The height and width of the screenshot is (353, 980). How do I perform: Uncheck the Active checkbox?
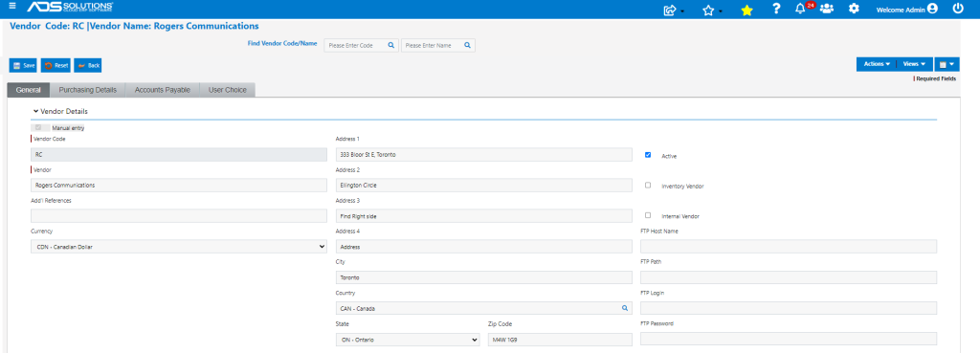pos(648,154)
